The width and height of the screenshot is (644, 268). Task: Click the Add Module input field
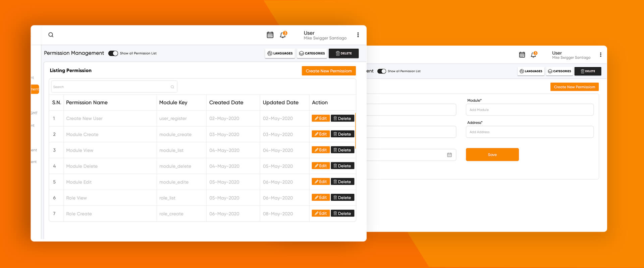[530, 110]
